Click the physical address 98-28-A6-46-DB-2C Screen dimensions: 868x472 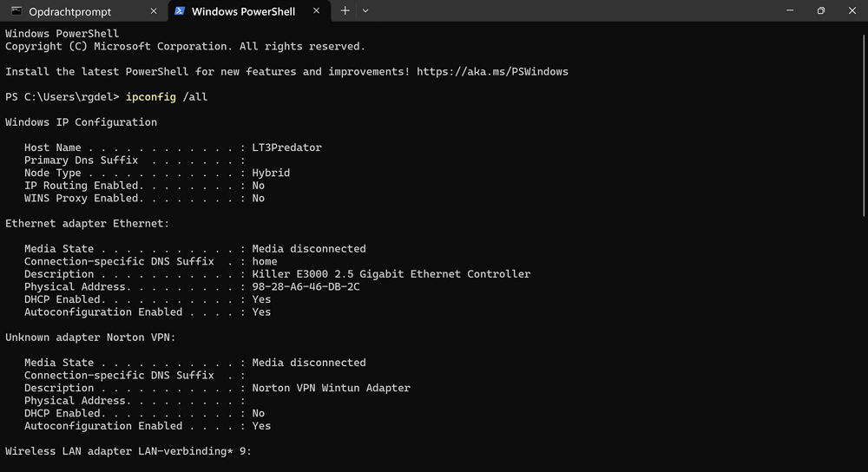(306, 286)
